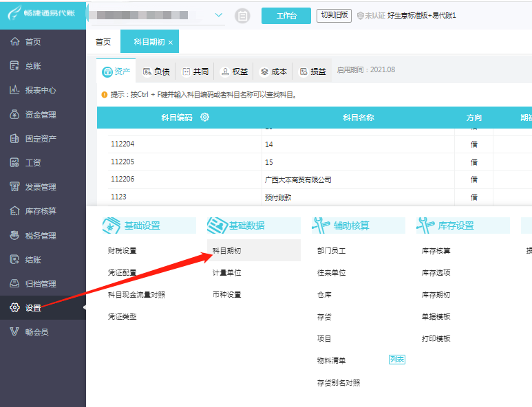Collapse the 设置 flyout arrow
Viewport: 532px width, 407px height.
click(x=85, y=307)
